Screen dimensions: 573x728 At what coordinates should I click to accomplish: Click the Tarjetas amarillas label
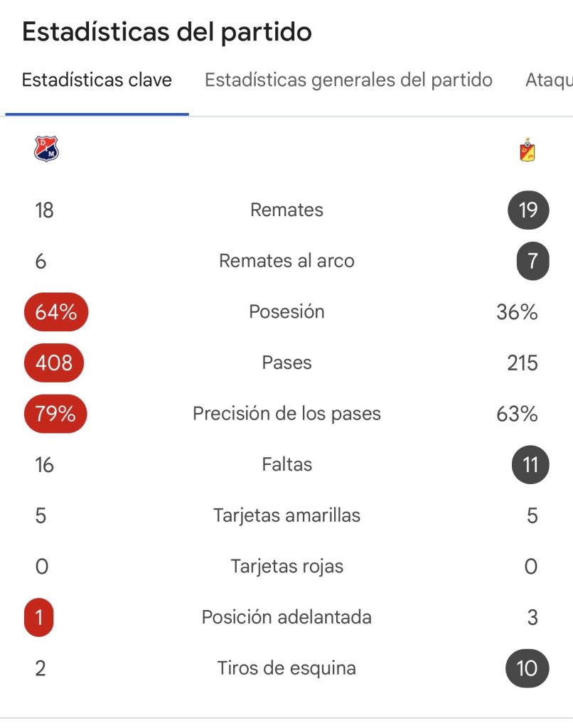286,515
